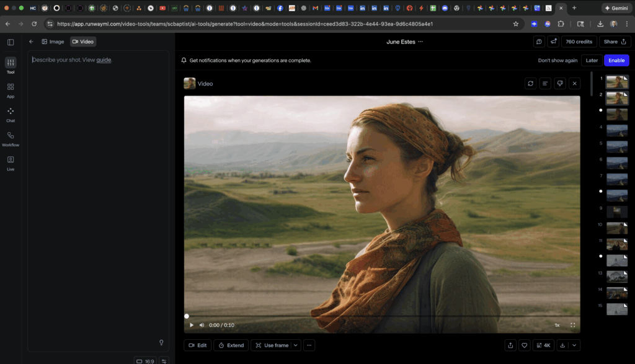Image resolution: width=635 pixels, height=364 pixels.
Task: Open the 16:9 aspect ratio selector
Action: pyautogui.click(x=146, y=361)
